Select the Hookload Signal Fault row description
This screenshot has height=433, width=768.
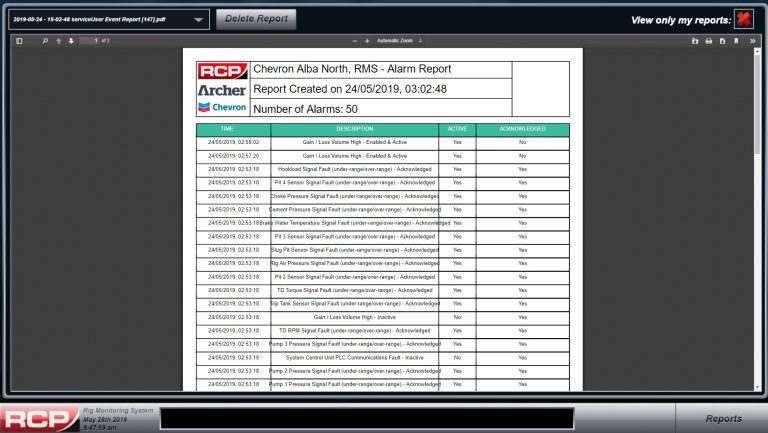355,169
